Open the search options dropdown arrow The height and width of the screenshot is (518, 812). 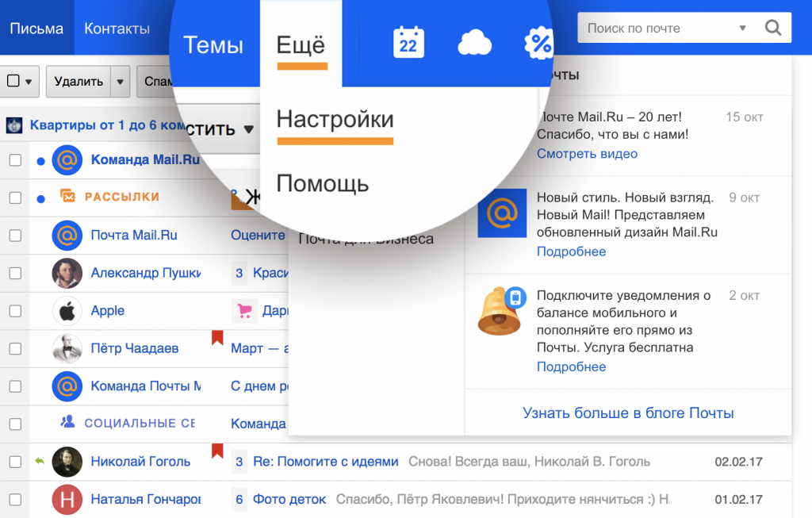(x=742, y=29)
